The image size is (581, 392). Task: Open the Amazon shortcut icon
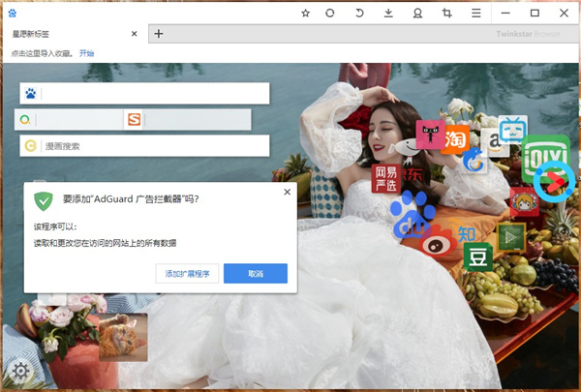click(497, 143)
